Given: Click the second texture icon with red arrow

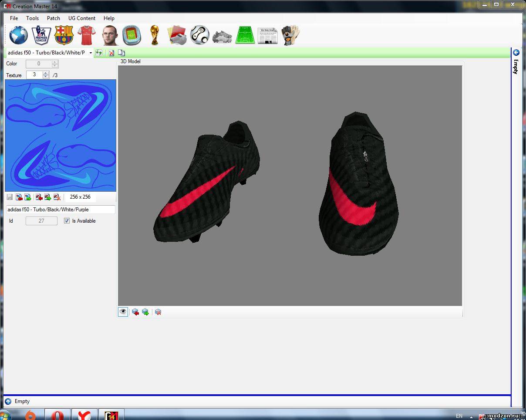Looking at the screenshot, I should (39, 197).
